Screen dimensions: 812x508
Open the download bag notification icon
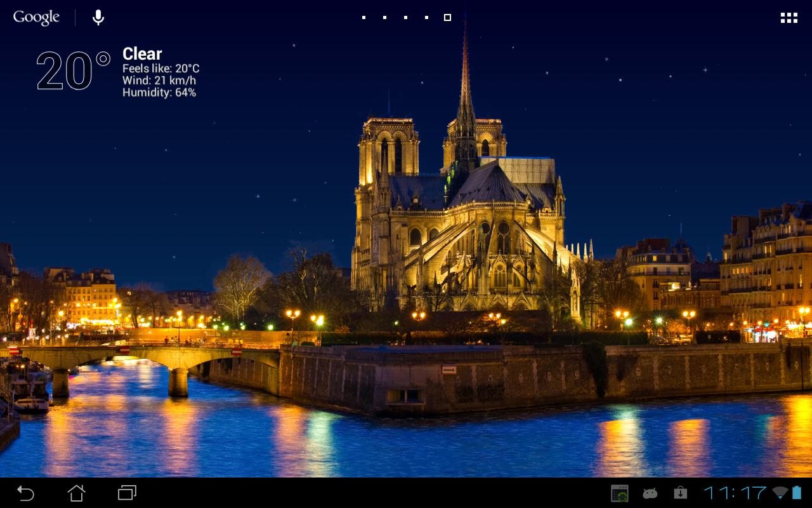click(x=680, y=493)
